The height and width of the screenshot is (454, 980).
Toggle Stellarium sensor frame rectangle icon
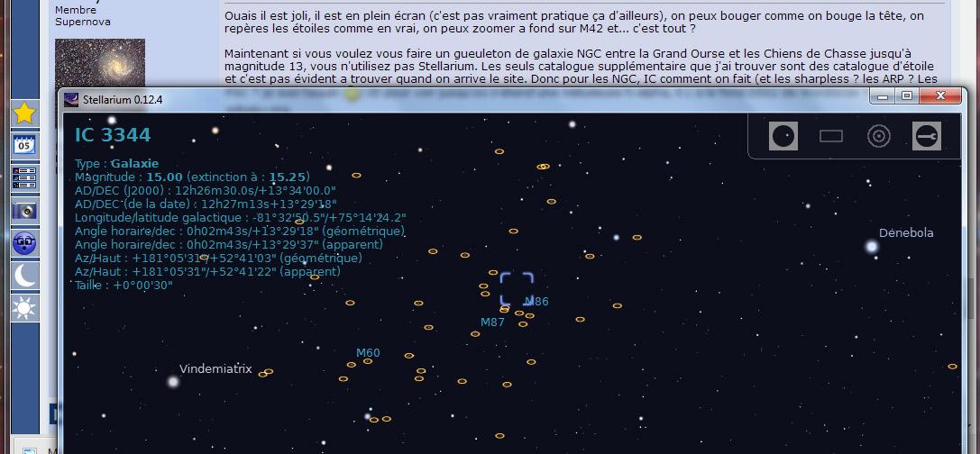831,136
